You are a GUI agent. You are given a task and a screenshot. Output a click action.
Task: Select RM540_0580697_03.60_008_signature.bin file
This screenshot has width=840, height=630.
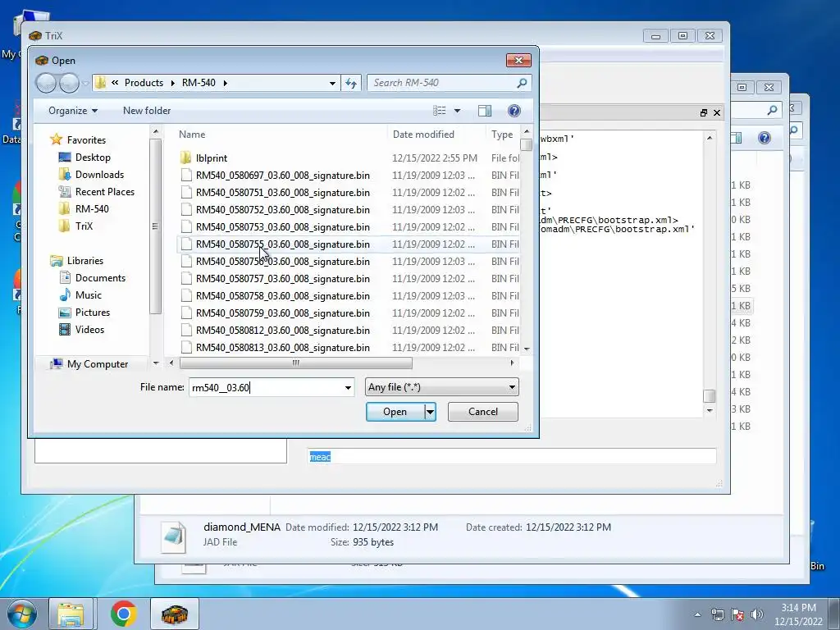click(x=282, y=176)
